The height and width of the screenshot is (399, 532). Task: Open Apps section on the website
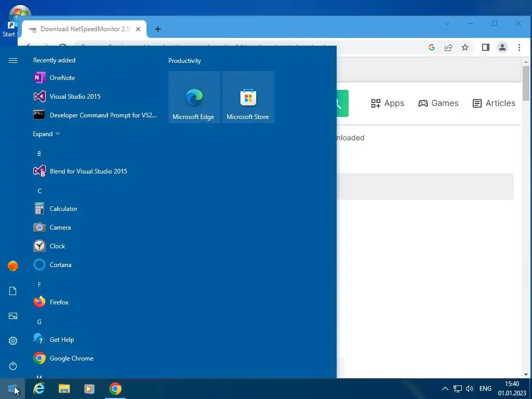point(388,103)
